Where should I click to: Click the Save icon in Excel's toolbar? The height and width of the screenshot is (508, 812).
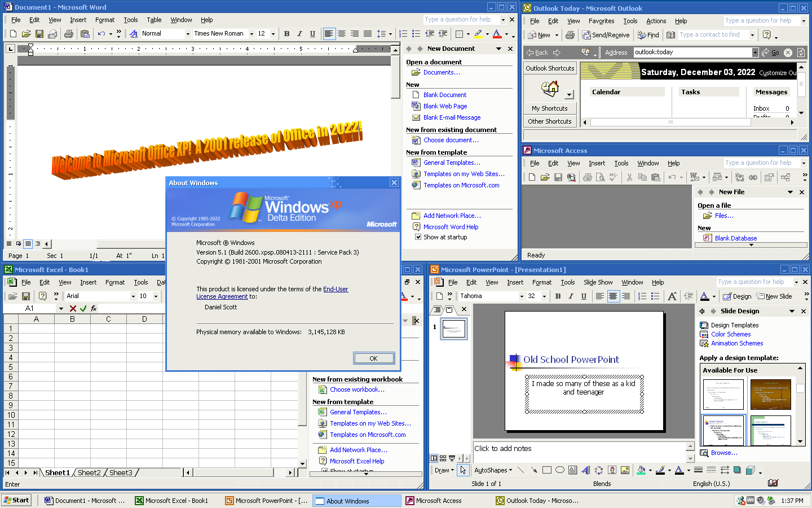pos(26,296)
